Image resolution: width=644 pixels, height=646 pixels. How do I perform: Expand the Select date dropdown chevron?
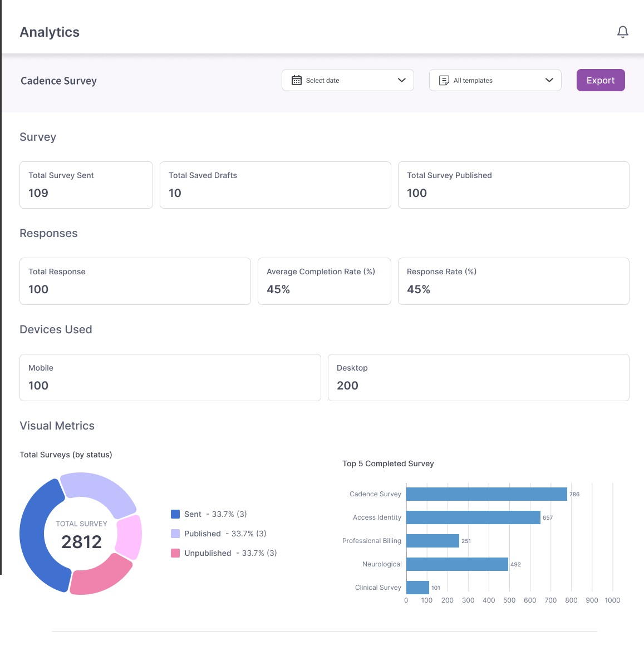401,80
